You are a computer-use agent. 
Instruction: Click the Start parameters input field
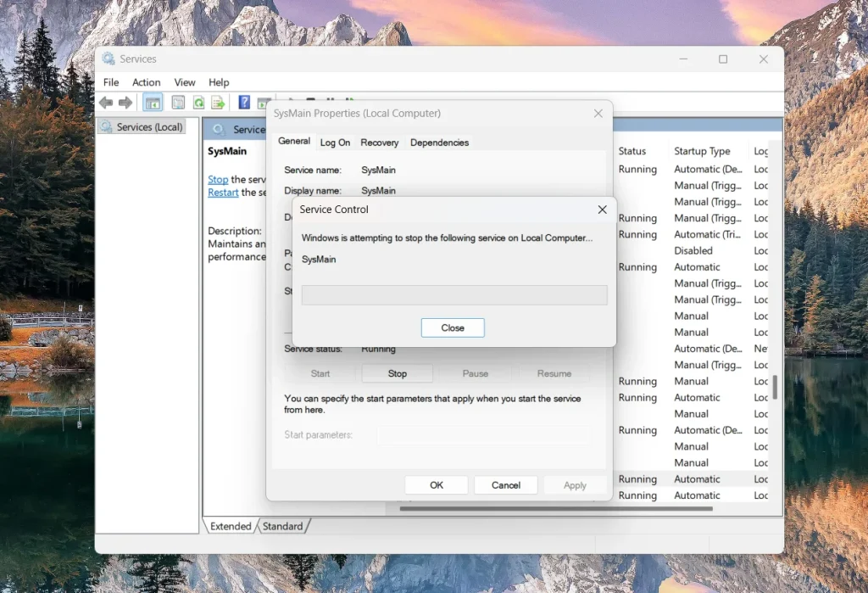pyautogui.click(x=484, y=435)
